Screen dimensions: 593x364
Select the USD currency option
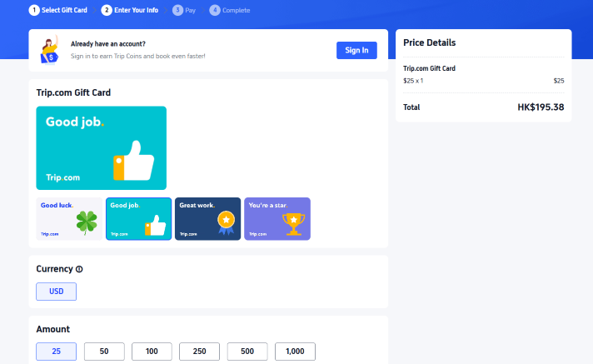coord(57,292)
